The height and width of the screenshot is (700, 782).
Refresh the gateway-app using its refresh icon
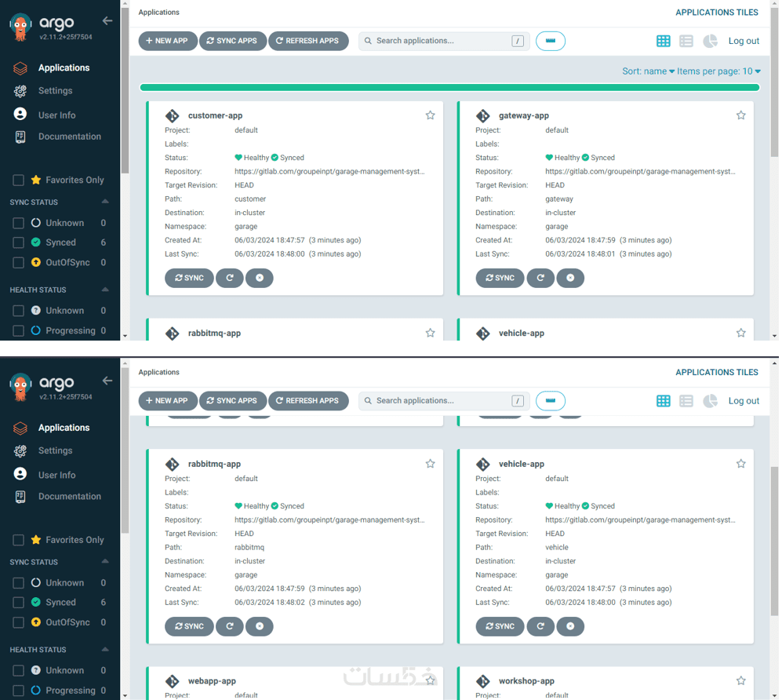[x=540, y=278]
